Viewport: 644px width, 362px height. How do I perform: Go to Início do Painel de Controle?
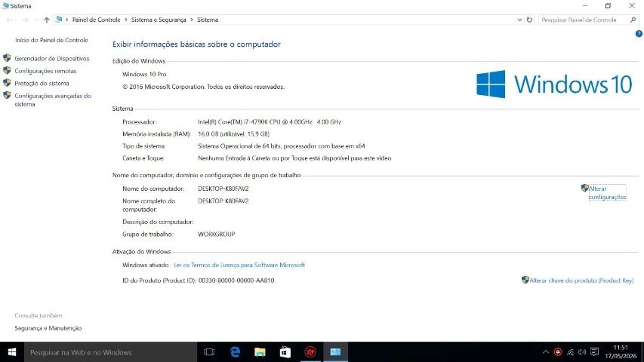tap(52, 40)
